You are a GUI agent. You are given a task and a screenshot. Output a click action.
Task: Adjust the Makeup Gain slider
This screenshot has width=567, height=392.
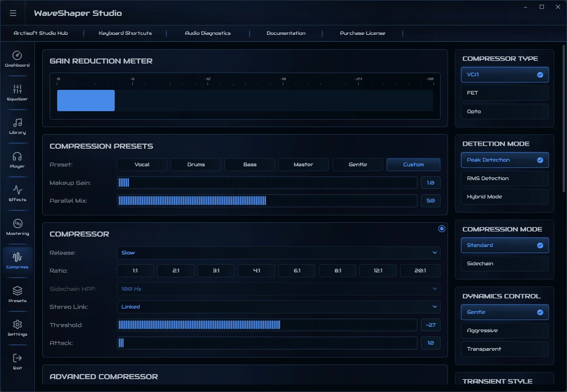267,183
